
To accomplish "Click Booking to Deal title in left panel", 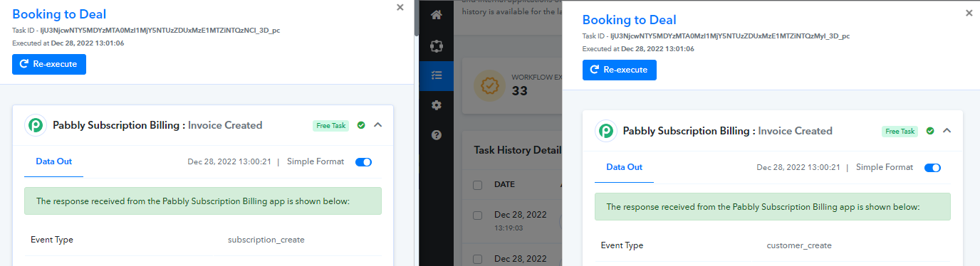I will [59, 14].
